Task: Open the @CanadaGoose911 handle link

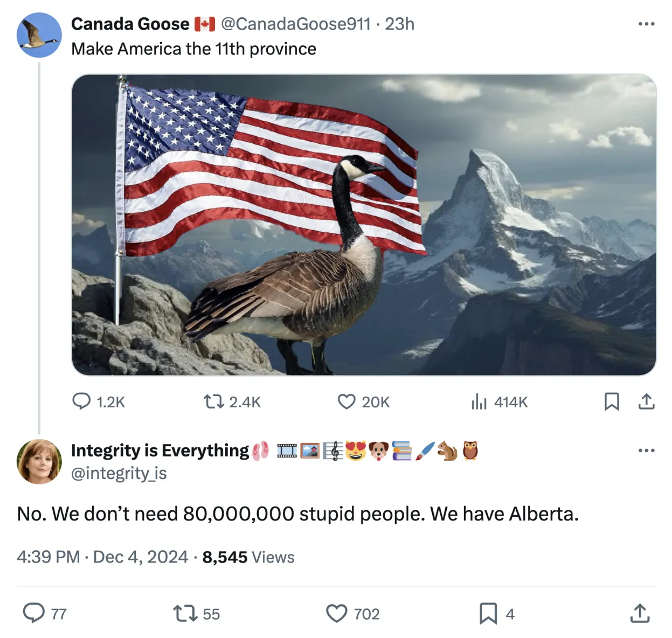Action: 295,24
